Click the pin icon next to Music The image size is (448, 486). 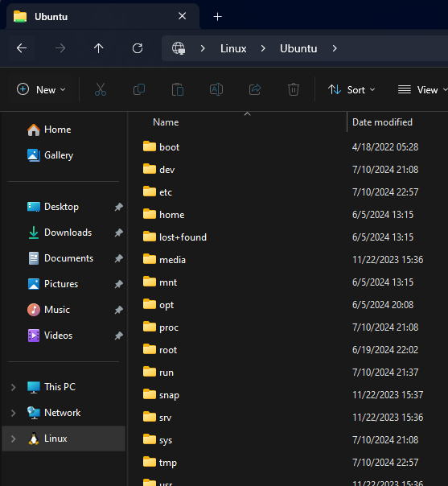tap(119, 310)
